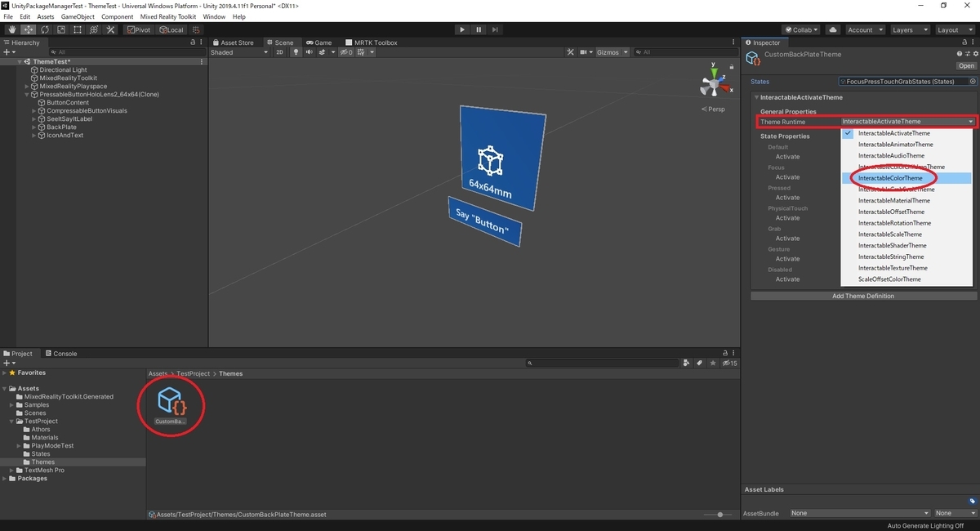Select BackPlate object in Hierarchy
980x531 pixels.
(60, 127)
